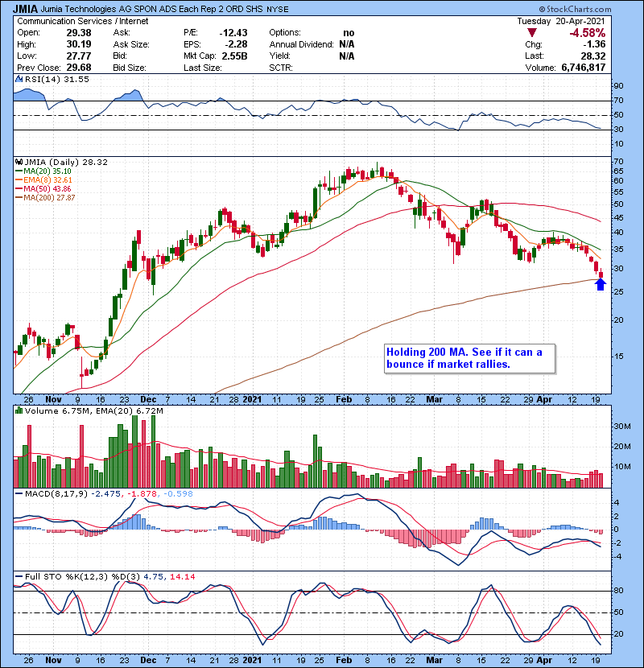Click the MACD(8,17,9) panel icon
Image resolution: width=644 pixels, height=668 pixels.
[20, 493]
